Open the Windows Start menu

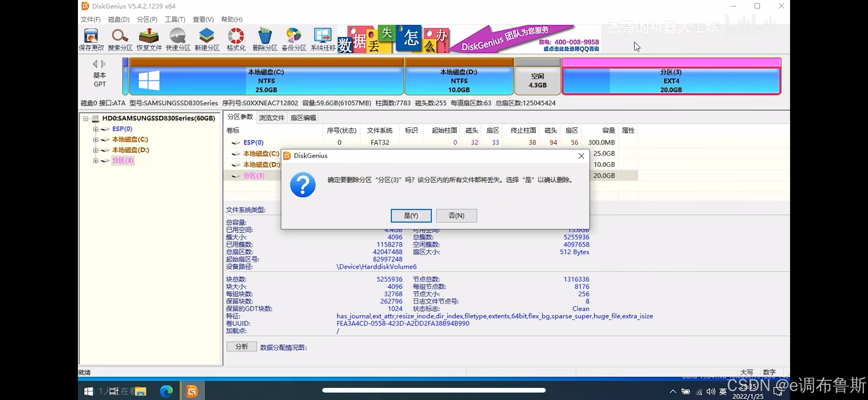coord(88,391)
